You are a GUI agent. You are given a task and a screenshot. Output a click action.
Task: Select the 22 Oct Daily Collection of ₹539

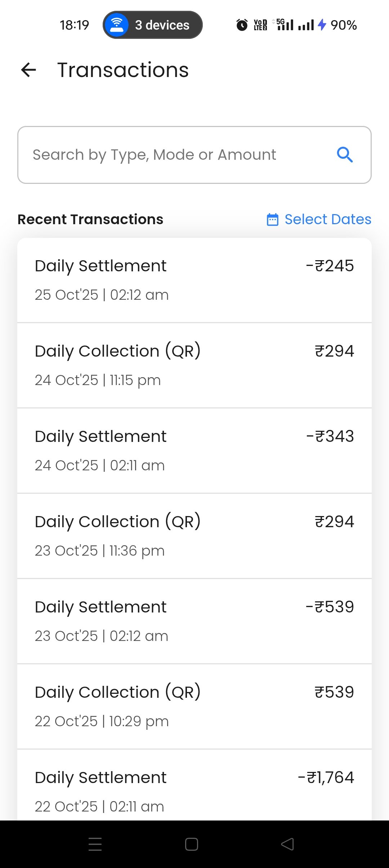click(x=194, y=706)
